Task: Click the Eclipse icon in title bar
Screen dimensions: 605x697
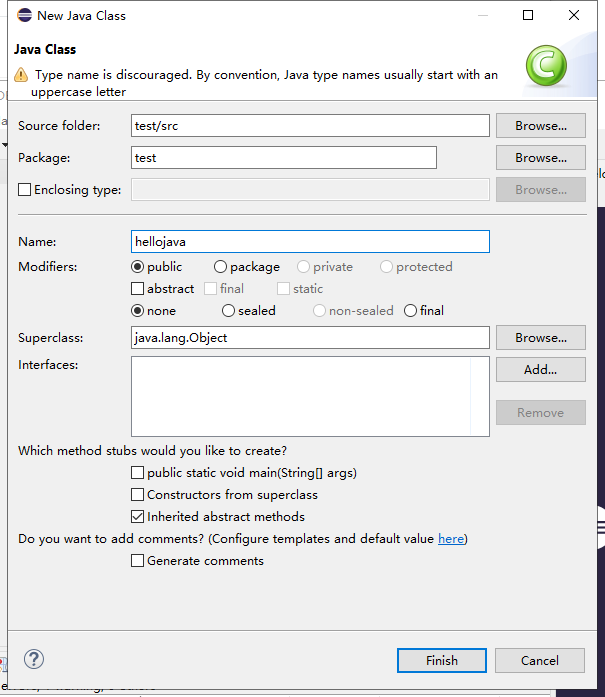Action: click(x=24, y=15)
